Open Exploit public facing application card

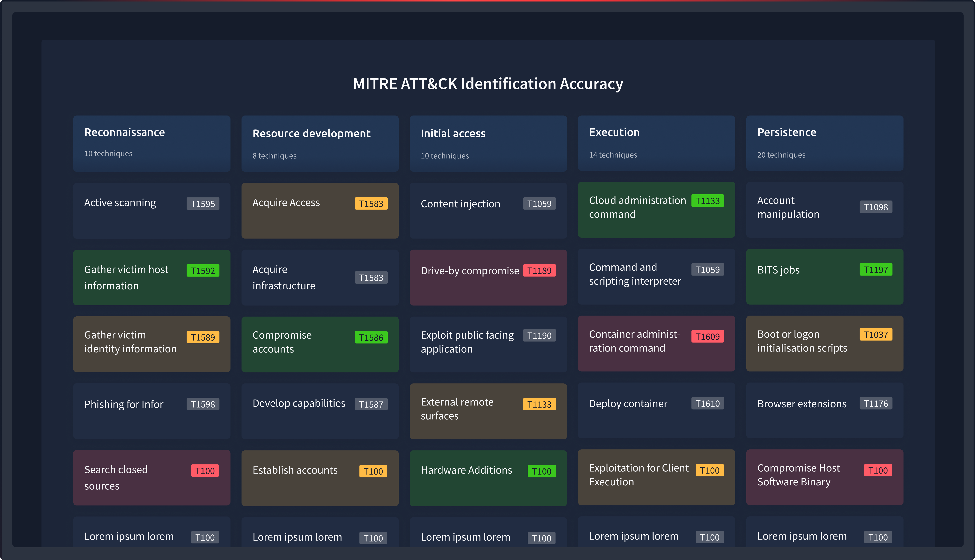coord(488,344)
